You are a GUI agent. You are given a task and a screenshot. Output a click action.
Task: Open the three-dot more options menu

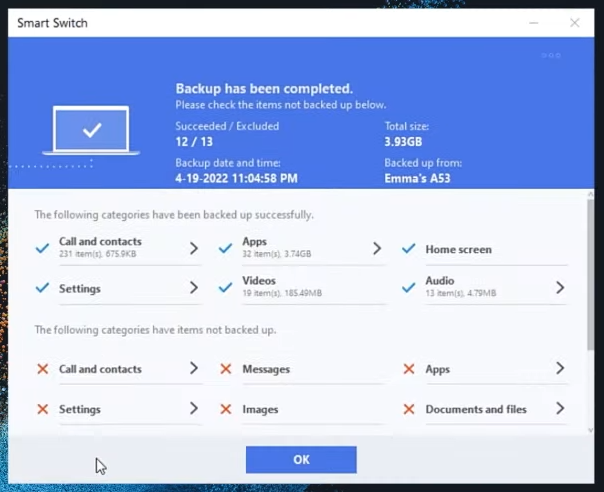[551, 55]
